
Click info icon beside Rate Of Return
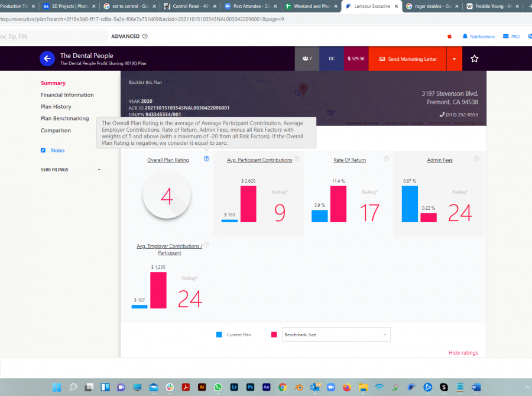click(386, 158)
